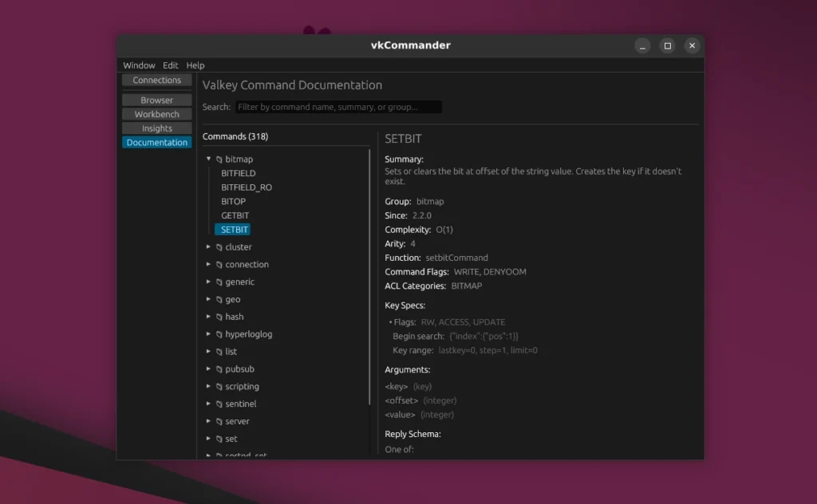The height and width of the screenshot is (504, 817).
Task: Select the BITFIELD command
Action: point(239,173)
